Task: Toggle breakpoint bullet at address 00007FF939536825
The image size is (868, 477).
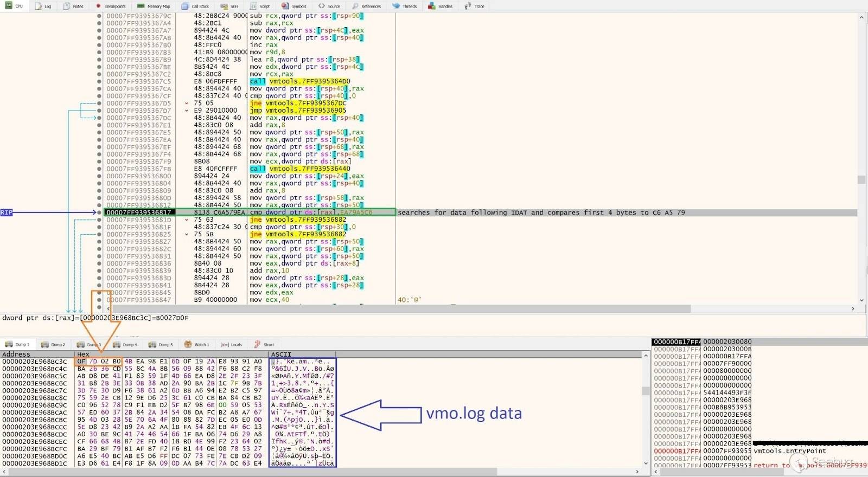Action: point(99,234)
